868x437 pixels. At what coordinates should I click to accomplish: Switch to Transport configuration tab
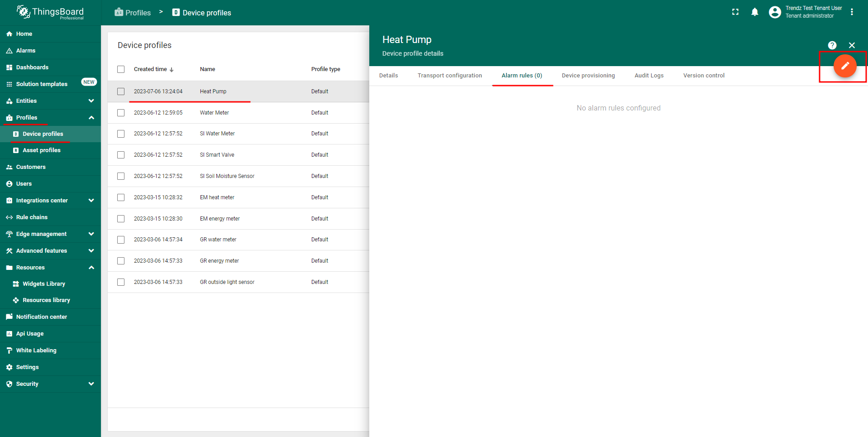coord(449,76)
